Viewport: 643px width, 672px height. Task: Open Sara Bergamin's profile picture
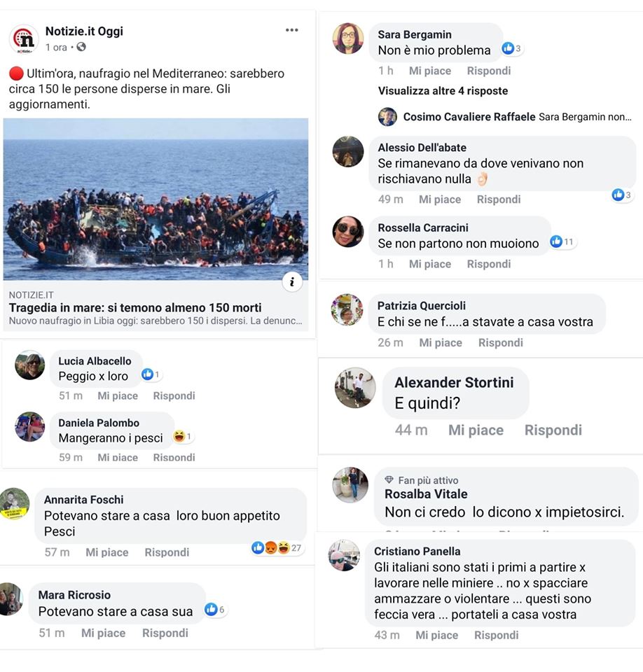pos(348,38)
